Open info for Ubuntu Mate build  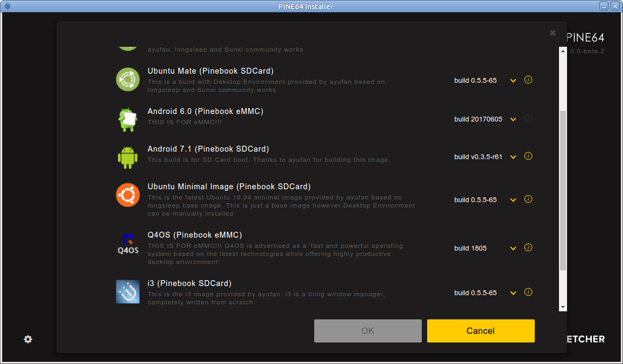(528, 80)
